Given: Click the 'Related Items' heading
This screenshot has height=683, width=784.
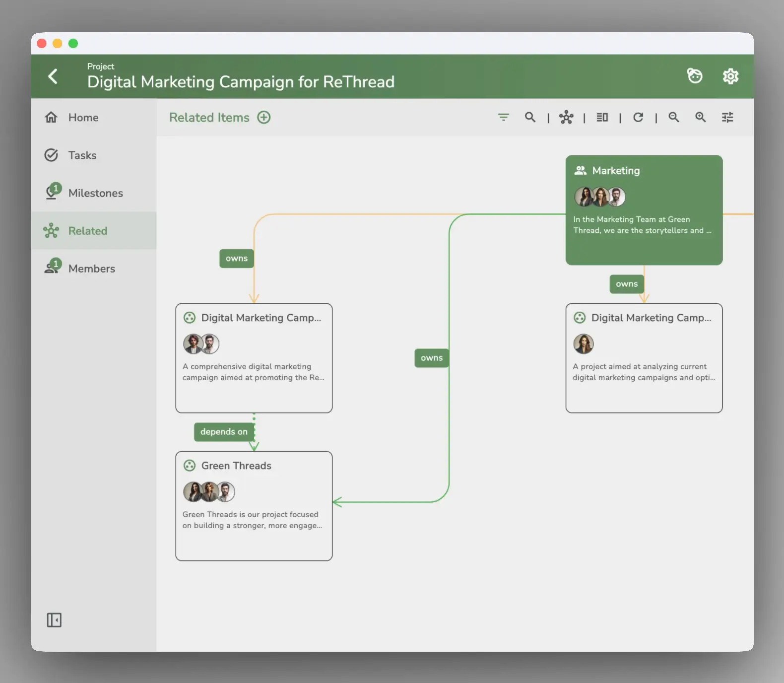Looking at the screenshot, I should 209,118.
